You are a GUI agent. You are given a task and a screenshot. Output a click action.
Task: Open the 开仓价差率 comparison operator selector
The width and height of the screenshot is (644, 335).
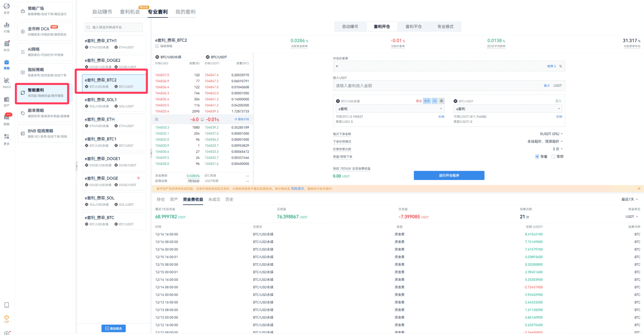337,66
